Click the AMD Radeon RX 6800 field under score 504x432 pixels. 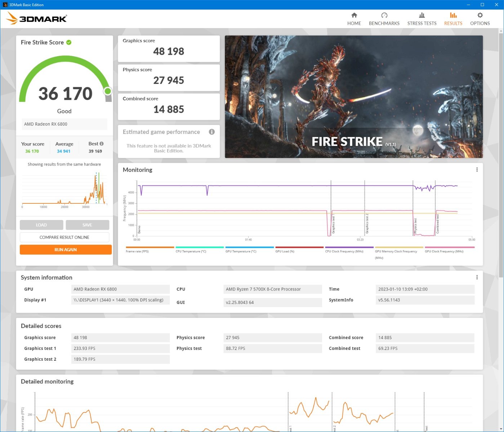[64, 124]
